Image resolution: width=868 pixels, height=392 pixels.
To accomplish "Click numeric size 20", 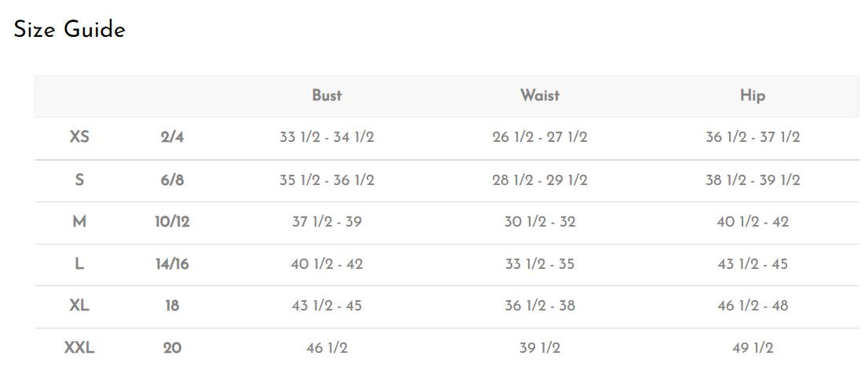I will point(172,348).
